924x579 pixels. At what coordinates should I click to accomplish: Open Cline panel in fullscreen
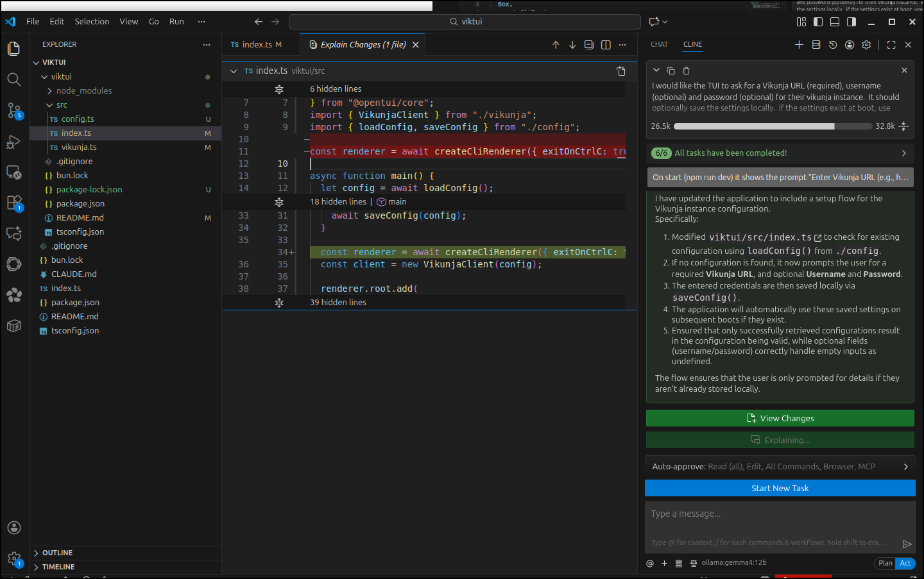(x=891, y=45)
